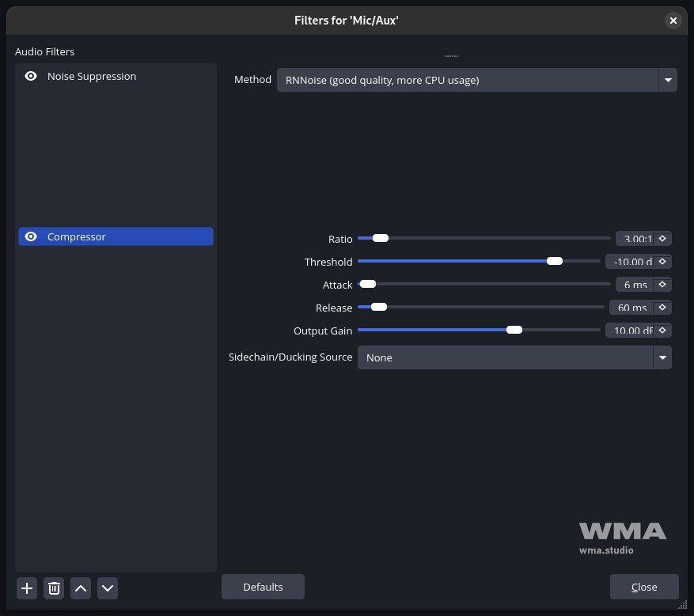694x616 pixels.
Task: Click the Release spin stepper arrows
Action: [662, 308]
